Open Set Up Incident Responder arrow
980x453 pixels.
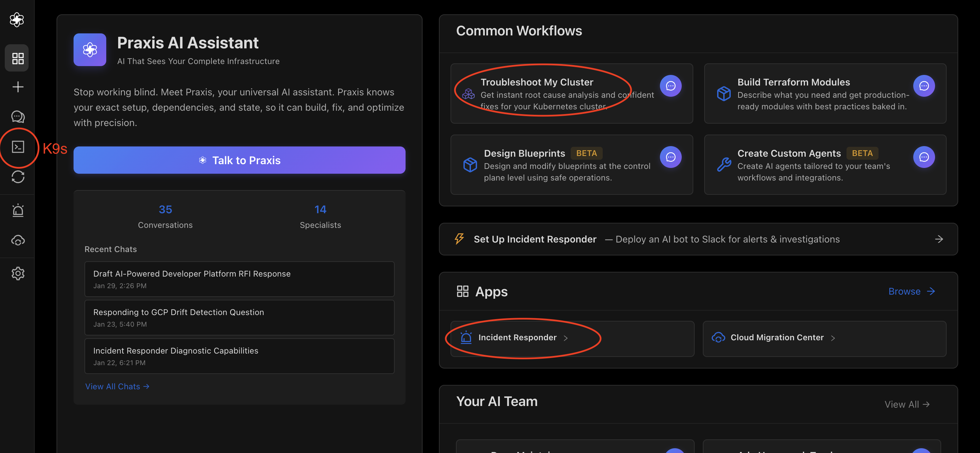(x=939, y=239)
